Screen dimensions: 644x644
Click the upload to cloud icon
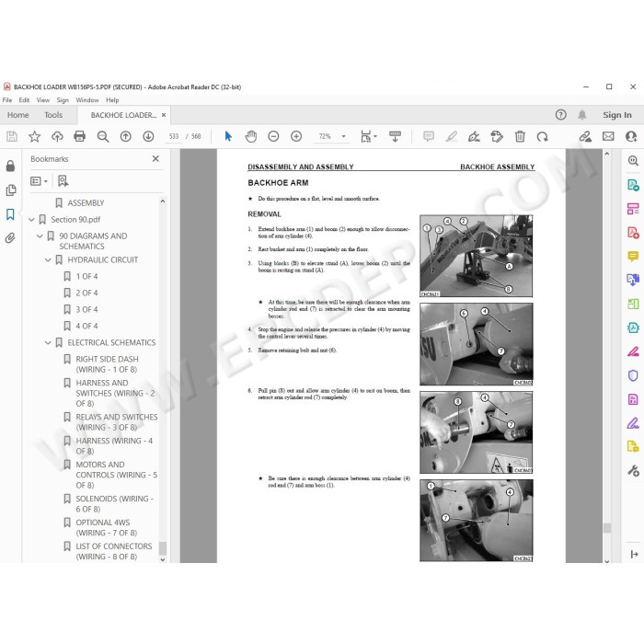coord(57,136)
